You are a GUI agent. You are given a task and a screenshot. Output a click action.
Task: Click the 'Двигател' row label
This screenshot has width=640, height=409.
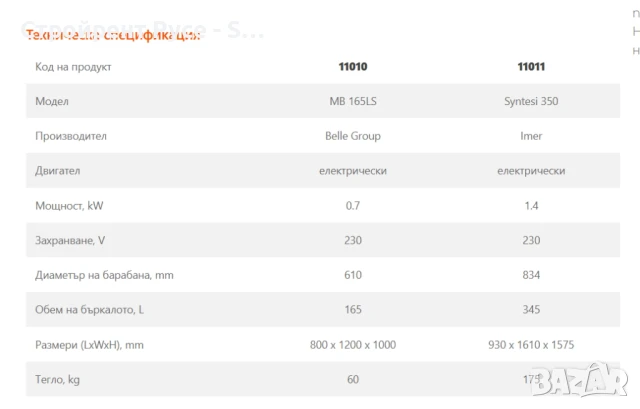pos(58,171)
